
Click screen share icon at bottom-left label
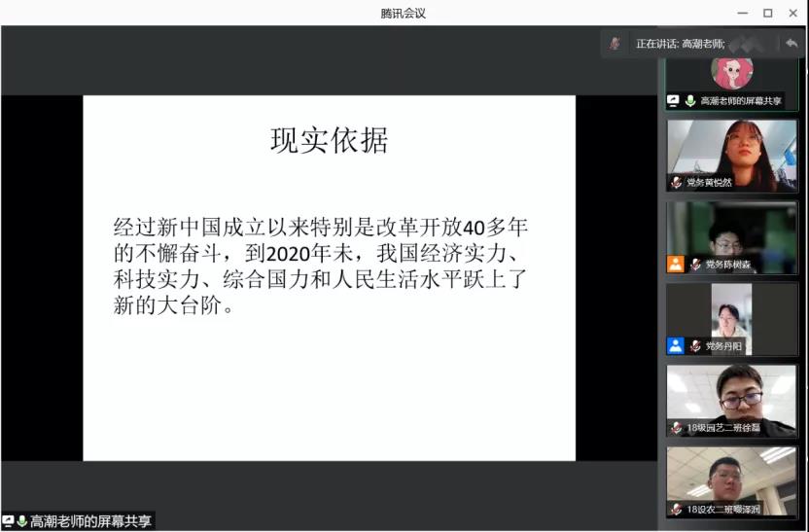(8, 521)
